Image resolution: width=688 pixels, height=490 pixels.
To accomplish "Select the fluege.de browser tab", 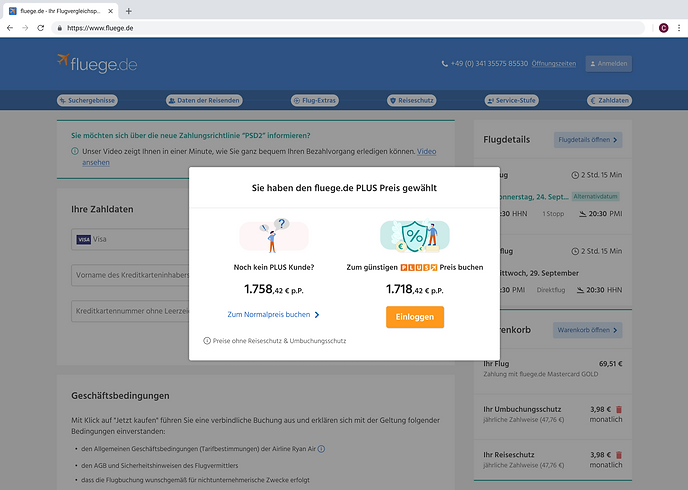I will pyautogui.click(x=61, y=11).
